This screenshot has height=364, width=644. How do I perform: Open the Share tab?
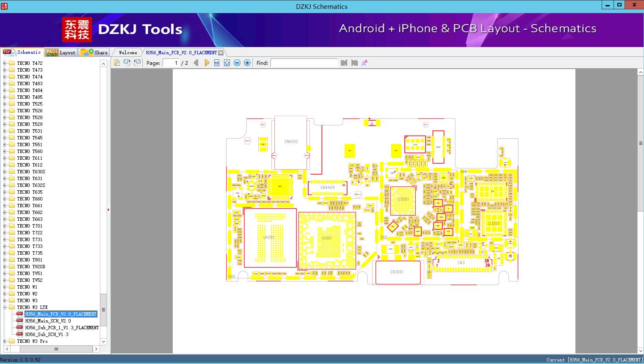(94, 53)
